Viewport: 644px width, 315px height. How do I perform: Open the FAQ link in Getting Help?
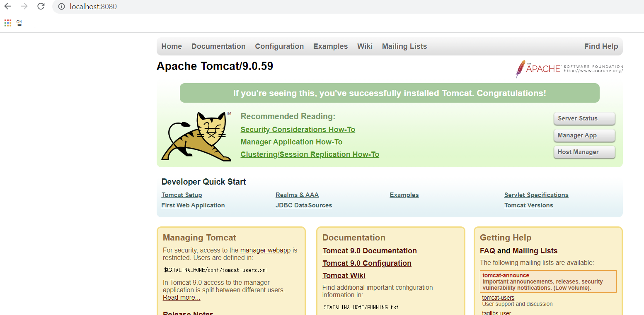[487, 251]
